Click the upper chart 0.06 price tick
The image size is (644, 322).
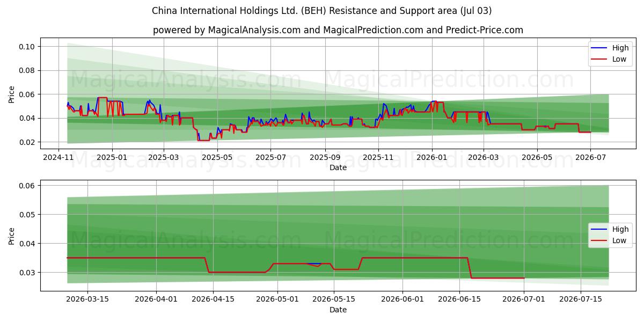(27, 94)
